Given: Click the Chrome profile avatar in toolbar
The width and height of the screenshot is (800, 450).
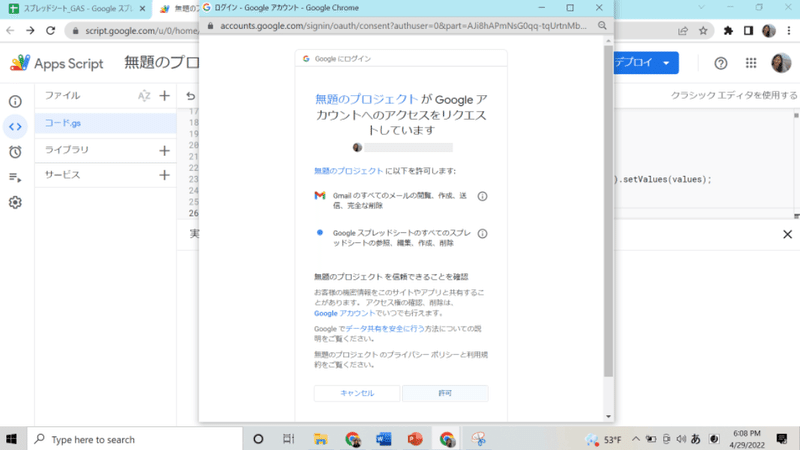Looking at the screenshot, I should click(769, 31).
